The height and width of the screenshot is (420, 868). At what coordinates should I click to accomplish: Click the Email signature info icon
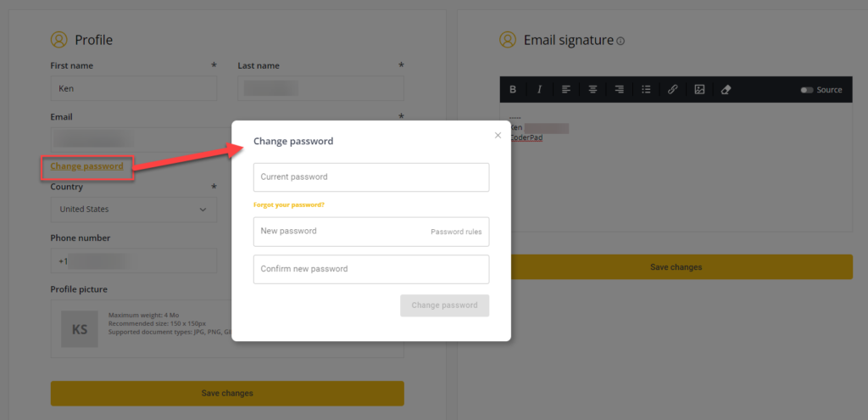(x=620, y=41)
